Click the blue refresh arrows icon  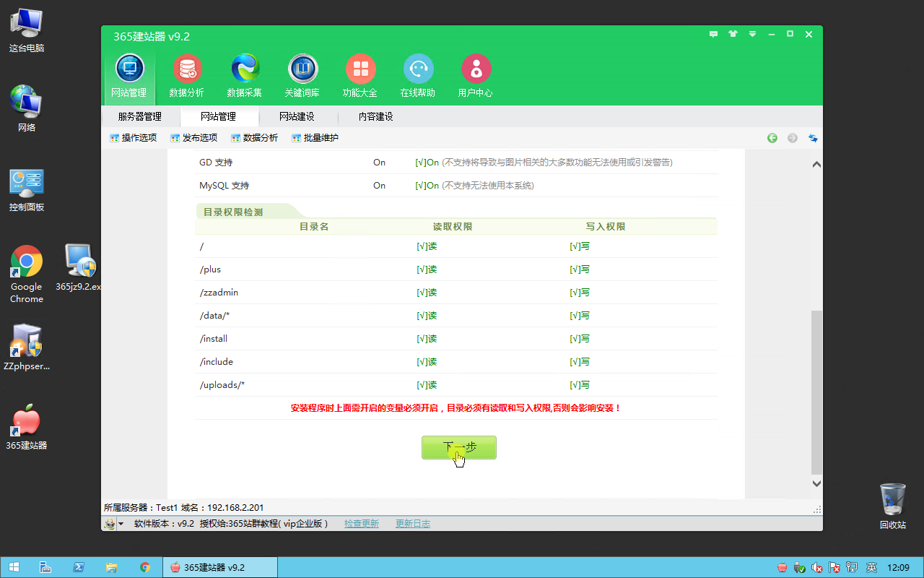(x=813, y=138)
